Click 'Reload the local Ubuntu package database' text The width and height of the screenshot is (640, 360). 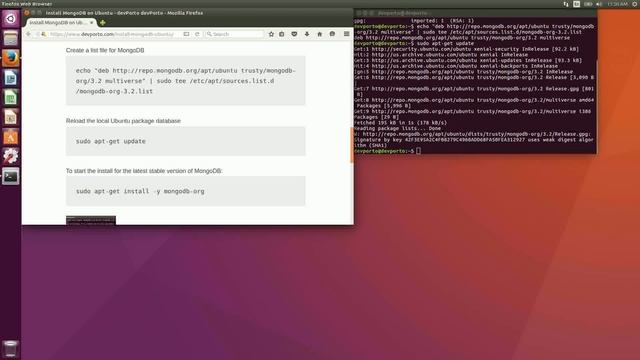pos(123,121)
